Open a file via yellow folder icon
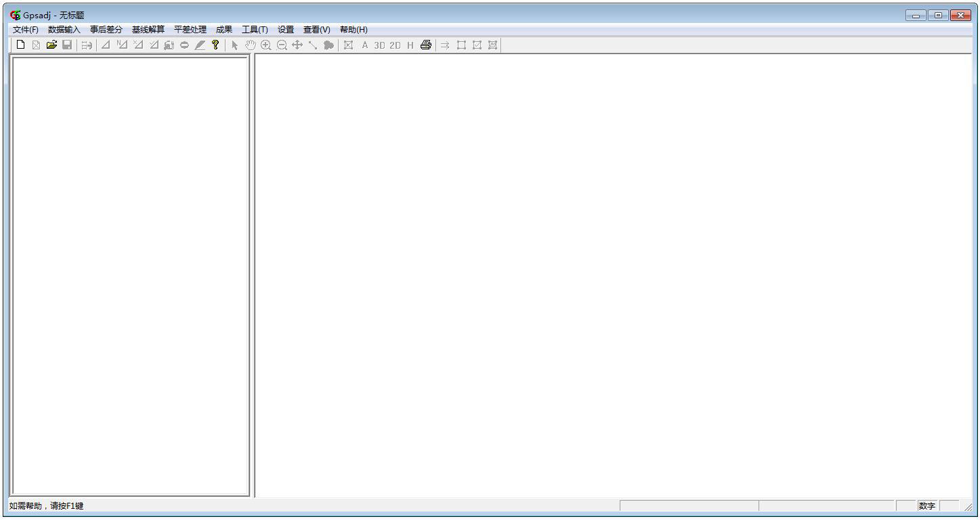The image size is (980, 521). 51,45
